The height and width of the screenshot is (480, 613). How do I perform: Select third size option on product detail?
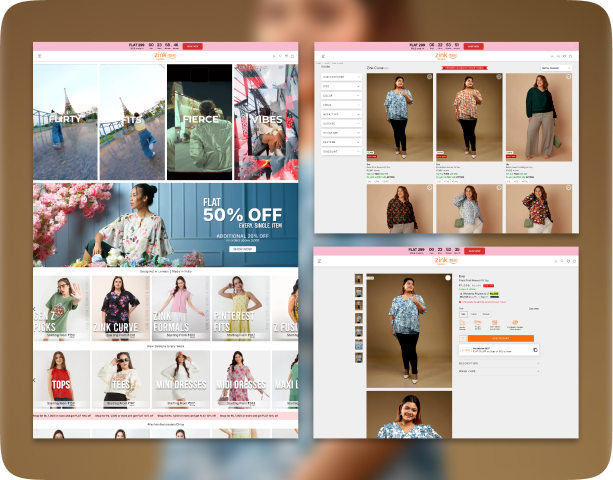pos(486,314)
